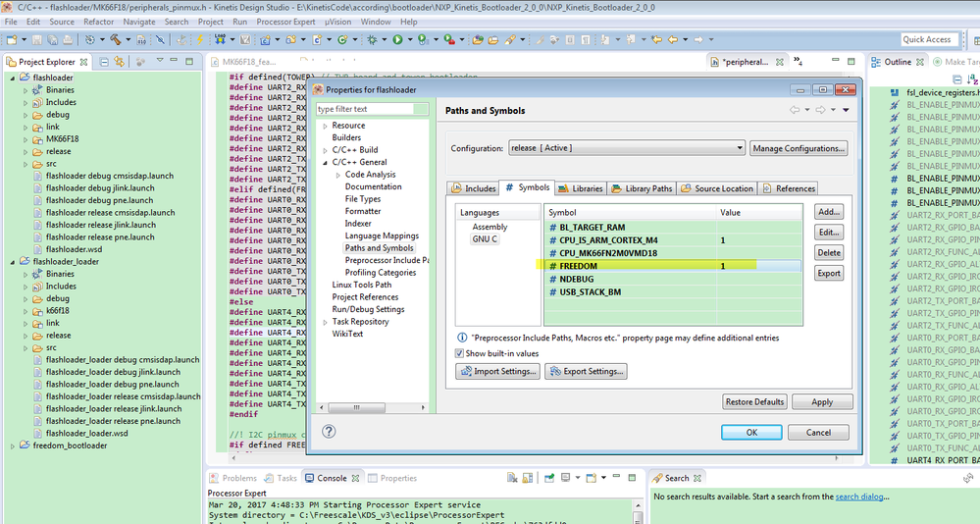Click the properties dialog back arrow
980x524 pixels.
pos(795,110)
